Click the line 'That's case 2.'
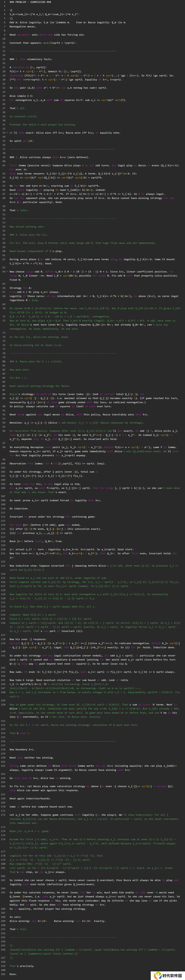 click(20, 733)
